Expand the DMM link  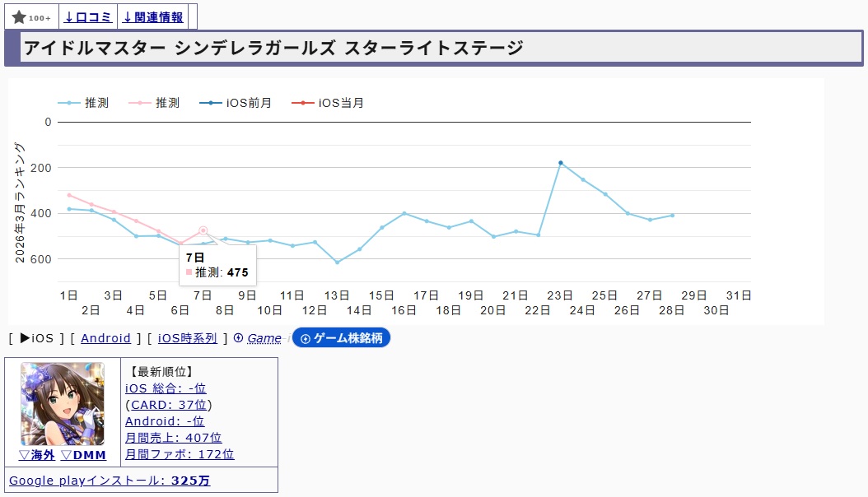click(x=83, y=455)
